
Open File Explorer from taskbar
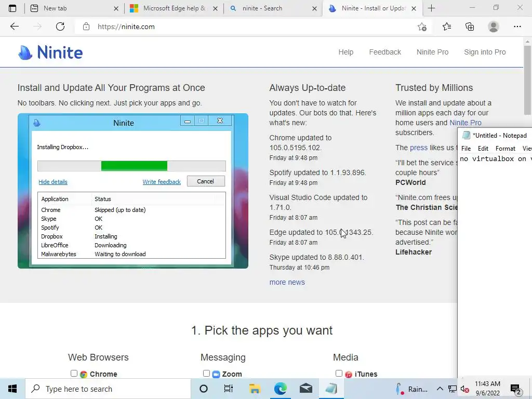coord(255,389)
